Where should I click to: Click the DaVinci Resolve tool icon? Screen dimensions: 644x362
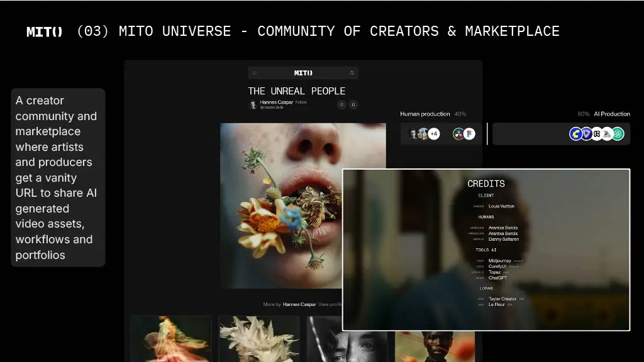coord(458,134)
